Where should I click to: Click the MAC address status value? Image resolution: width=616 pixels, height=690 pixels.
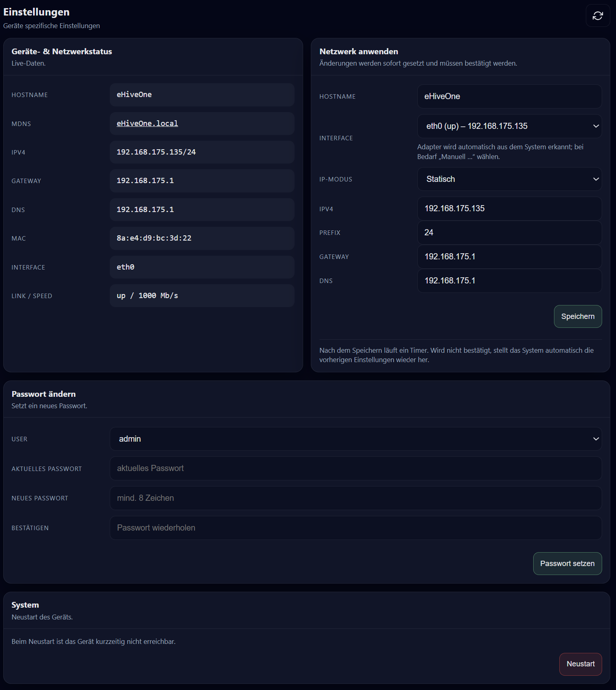point(154,238)
